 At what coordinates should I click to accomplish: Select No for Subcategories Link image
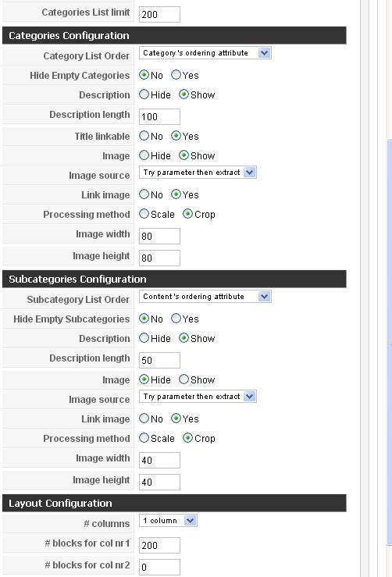tap(144, 419)
